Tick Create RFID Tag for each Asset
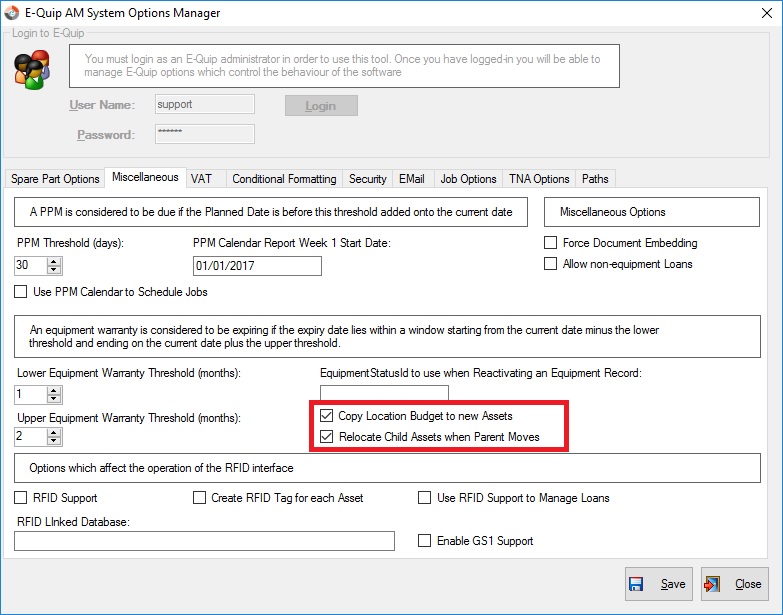The height and width of the screenshot is (615, 783). 199,498
